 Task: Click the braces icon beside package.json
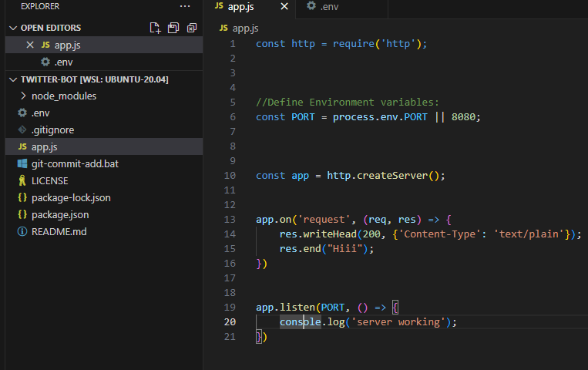point(22,214)
